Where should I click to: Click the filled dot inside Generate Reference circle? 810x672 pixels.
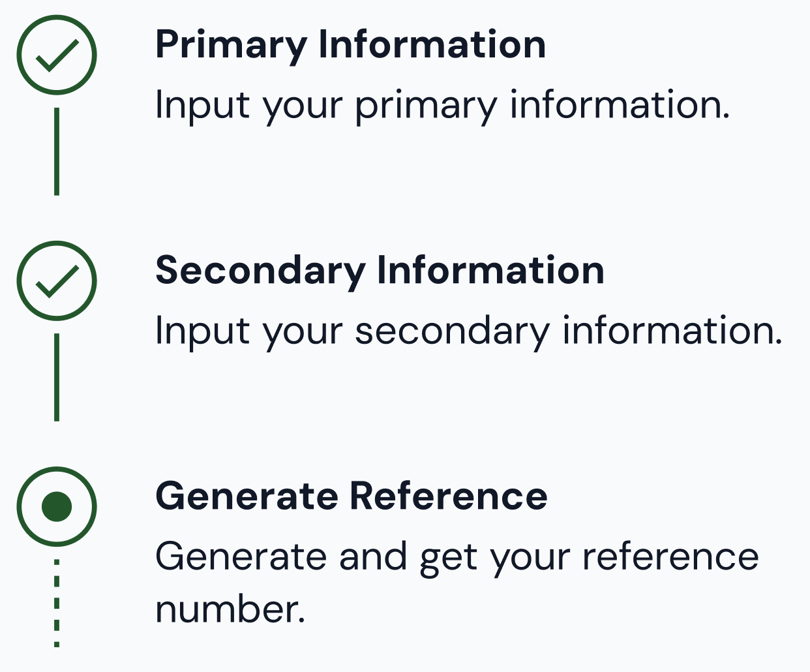57,506
